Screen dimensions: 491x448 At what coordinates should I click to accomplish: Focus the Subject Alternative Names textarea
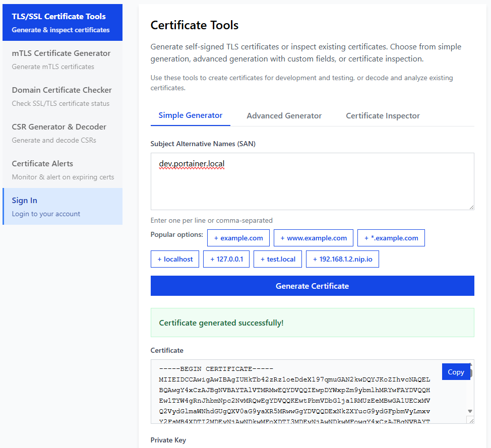click(x=312, y=181)
